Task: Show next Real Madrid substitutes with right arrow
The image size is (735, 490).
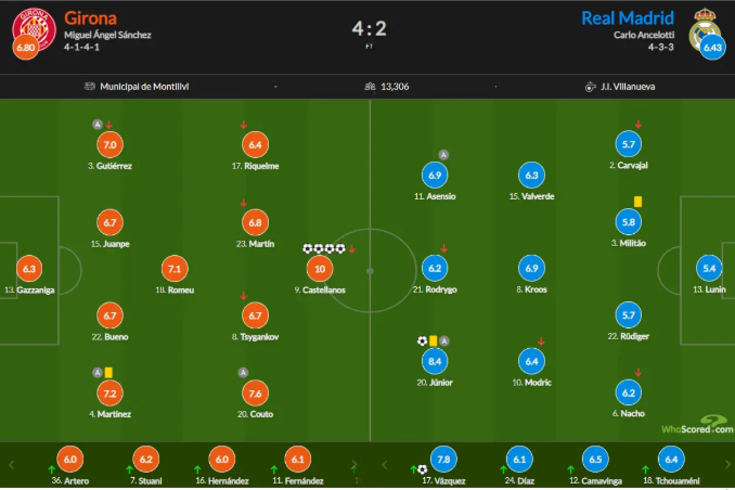Action: point(727,465)
